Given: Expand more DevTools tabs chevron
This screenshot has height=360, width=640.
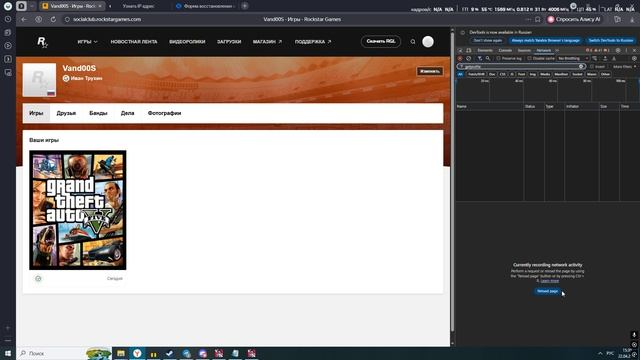Looking at the screenshot, I should point(557,50).
